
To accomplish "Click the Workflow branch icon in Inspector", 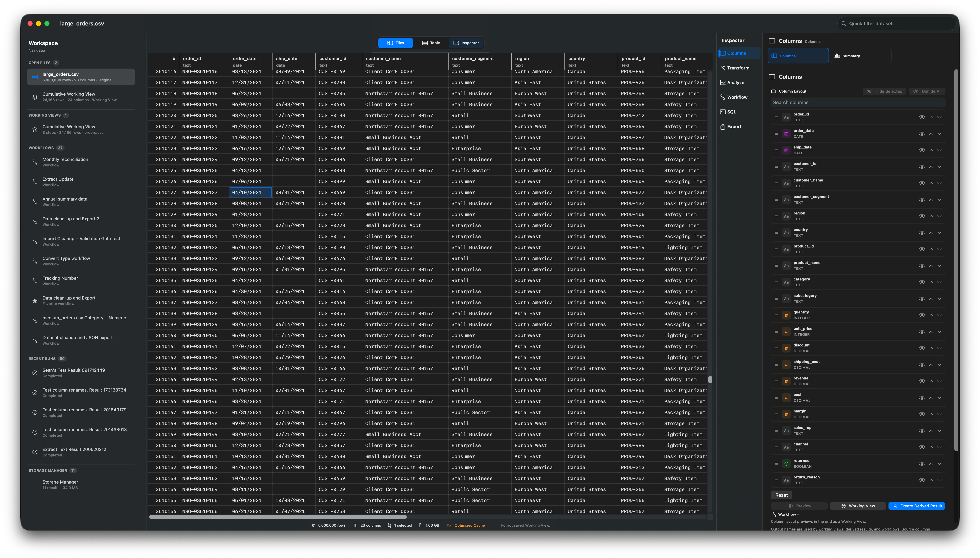I will (x=723, y=97).
